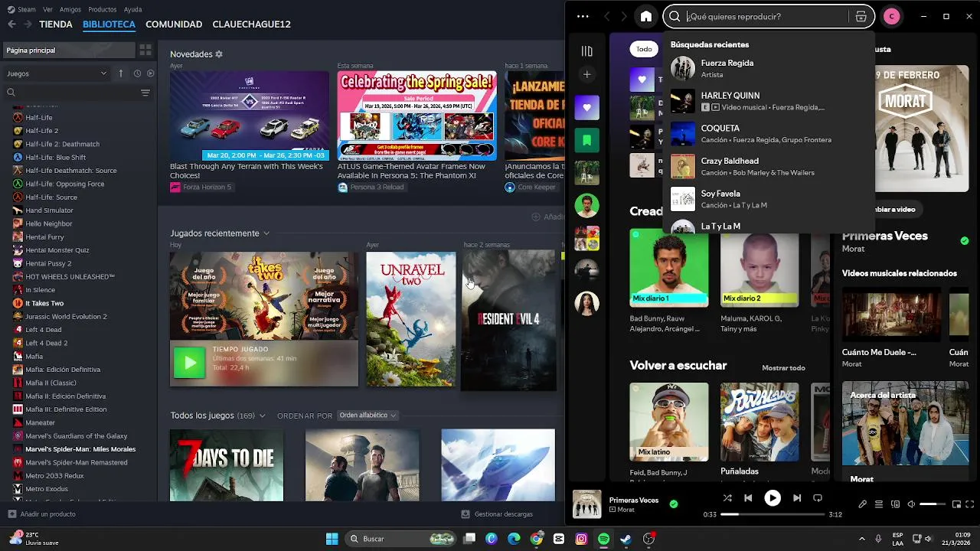Open Liked Songs heart in Spotify sidebar
Image resolution: width=980 pixels, height=551 pixels.
click(587, 107)
